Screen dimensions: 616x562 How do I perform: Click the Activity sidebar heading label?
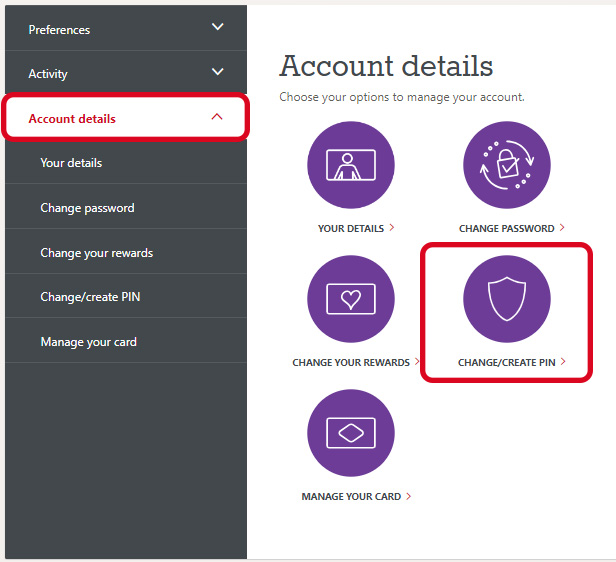48,74
